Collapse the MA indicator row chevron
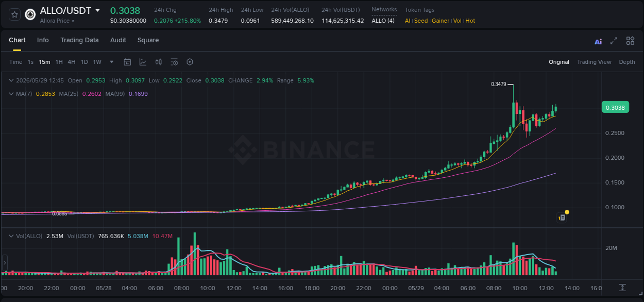 11,94
